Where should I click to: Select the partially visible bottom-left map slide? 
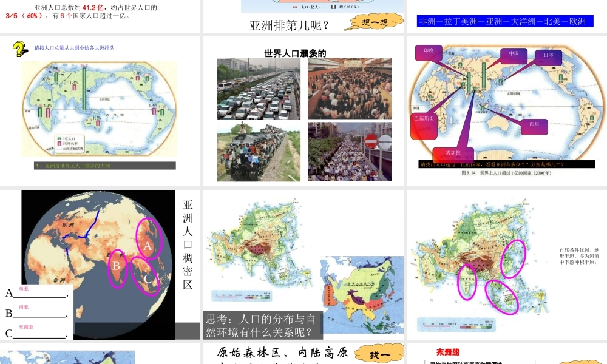point(100,354)
